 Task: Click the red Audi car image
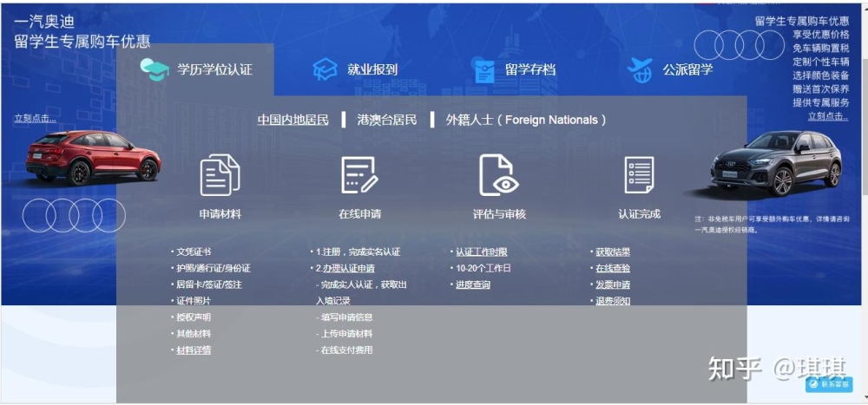point(93,158)
